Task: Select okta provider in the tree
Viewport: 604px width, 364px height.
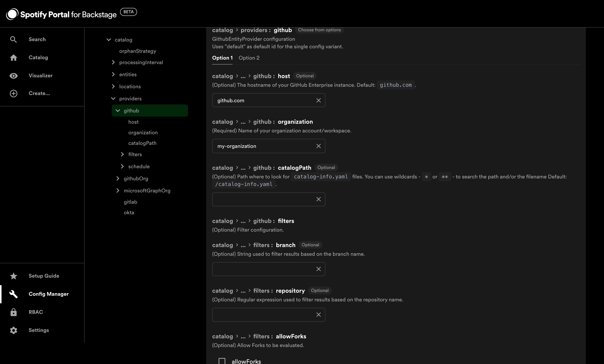Action: [129, 212]
